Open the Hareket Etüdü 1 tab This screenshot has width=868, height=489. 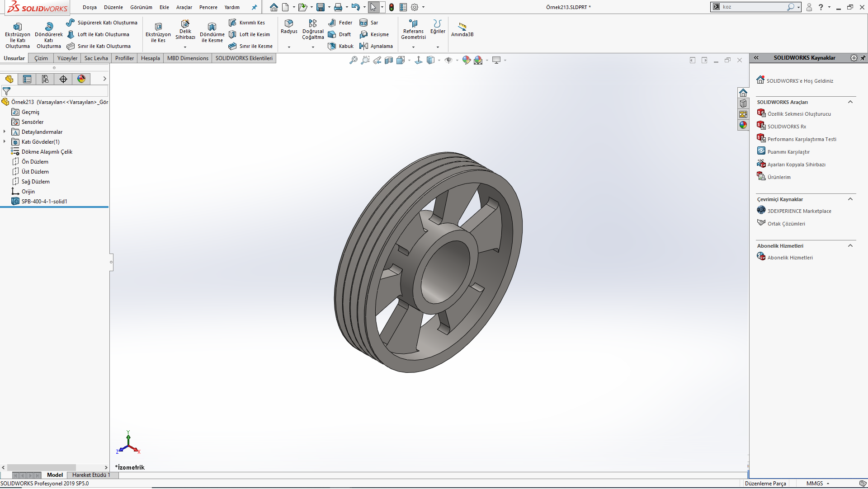[92, 475]
